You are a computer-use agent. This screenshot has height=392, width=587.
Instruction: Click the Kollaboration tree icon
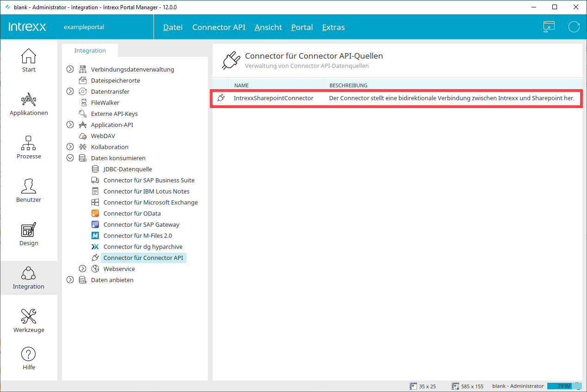(x=83, y=147)
